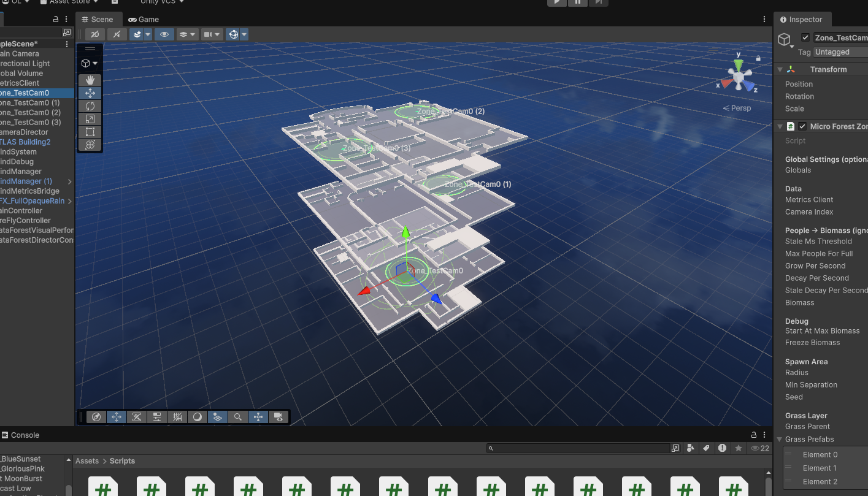Screen dimensions: 868x496
Task: Toggle the Console lock icon
Action: click(753, 435)
